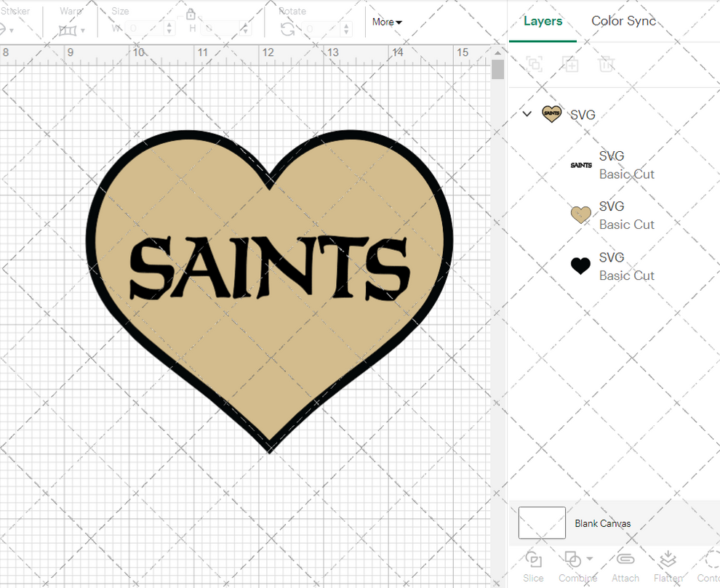Click the size lock aspect ratio toggle
This screenshot has width=720, height=588.
191,15
